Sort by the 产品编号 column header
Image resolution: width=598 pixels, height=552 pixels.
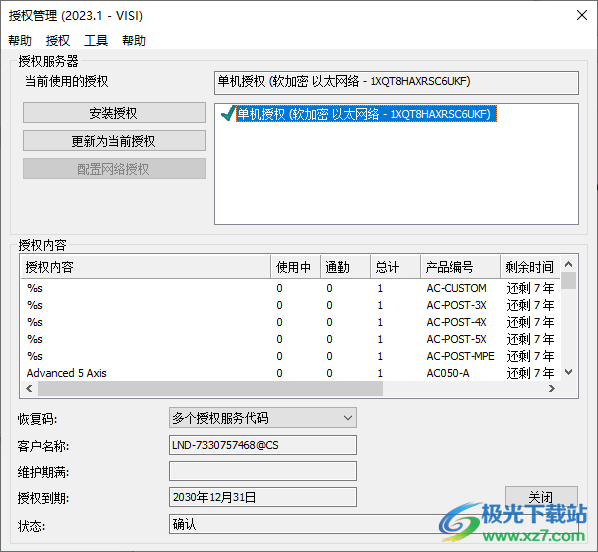point(460,267)
